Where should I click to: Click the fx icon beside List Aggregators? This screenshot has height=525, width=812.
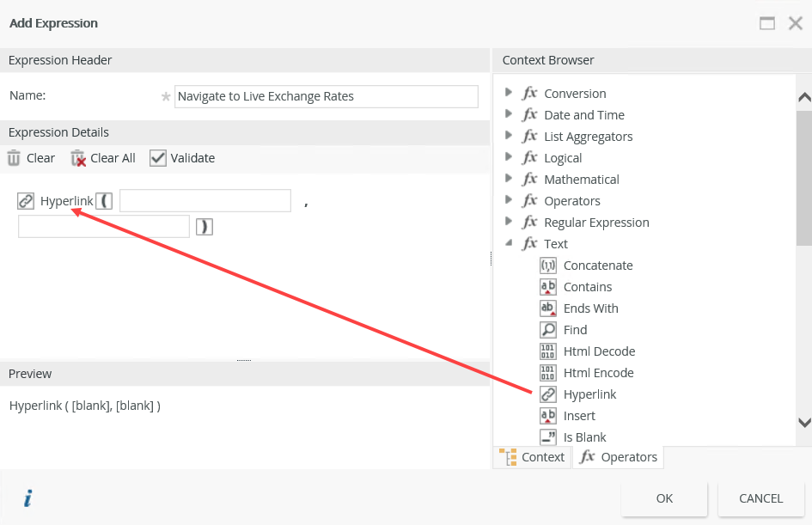click(529, 136)
